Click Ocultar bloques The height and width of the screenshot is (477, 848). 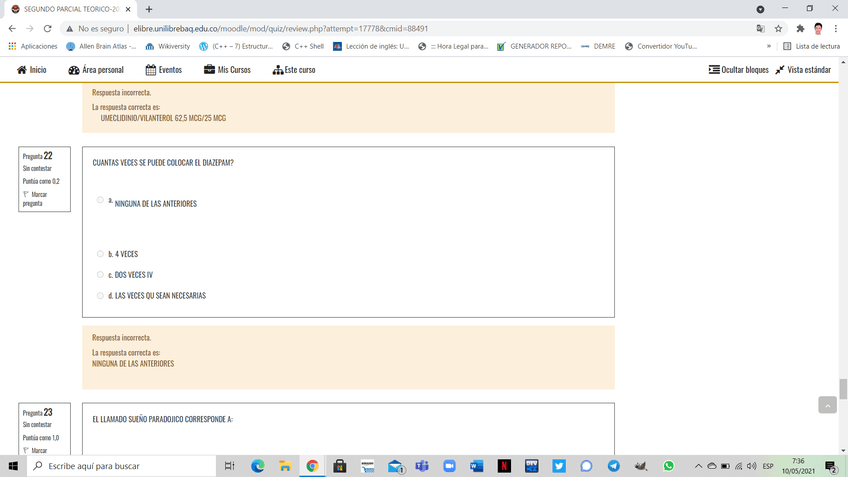[x=738, y=70]
